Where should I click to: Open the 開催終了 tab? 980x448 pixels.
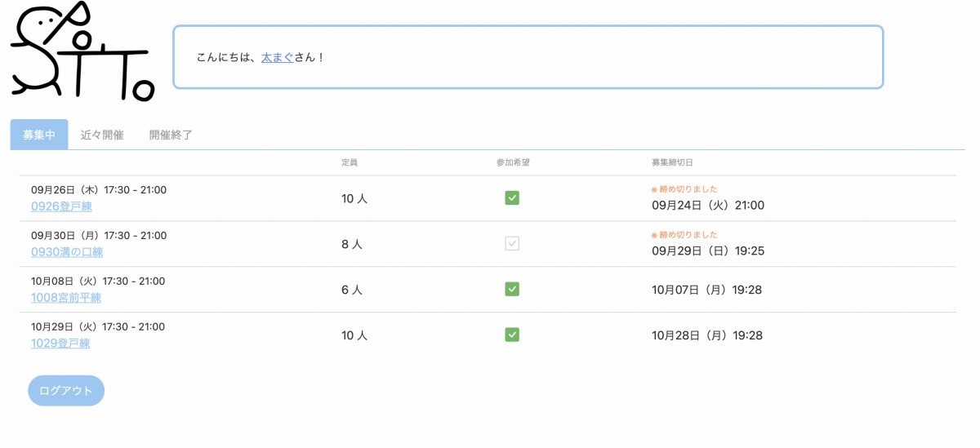click(x=171, y=135)
